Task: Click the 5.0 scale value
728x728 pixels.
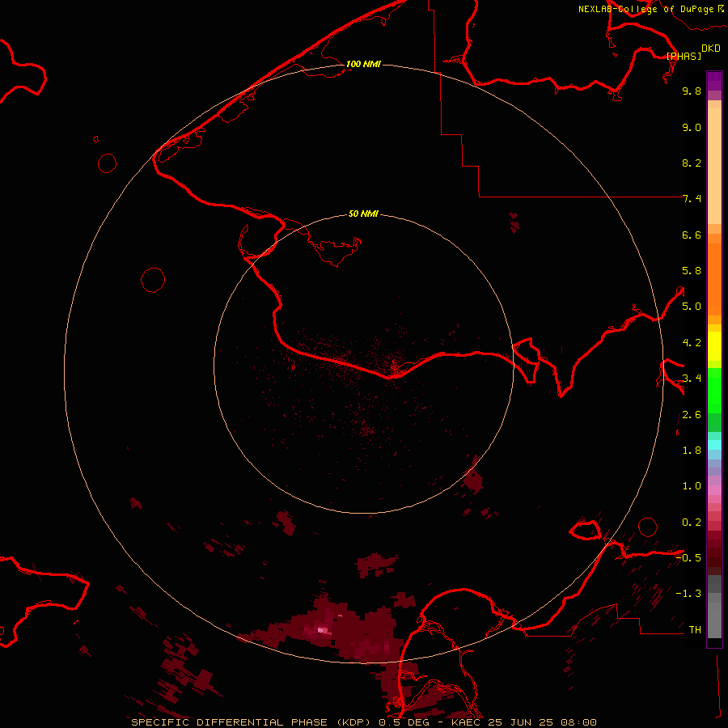Action: [x=692, y=307]
